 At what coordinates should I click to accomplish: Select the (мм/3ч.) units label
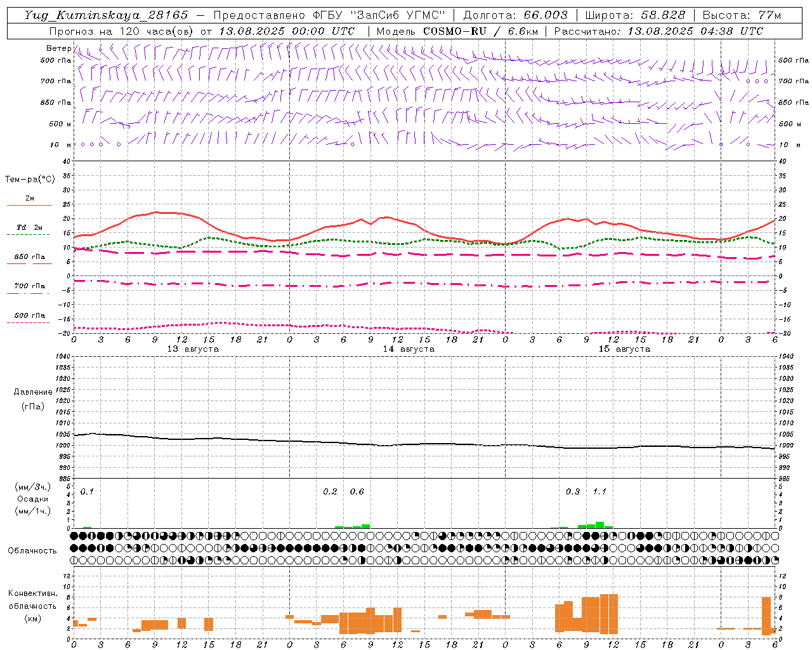tap(33, 487)
